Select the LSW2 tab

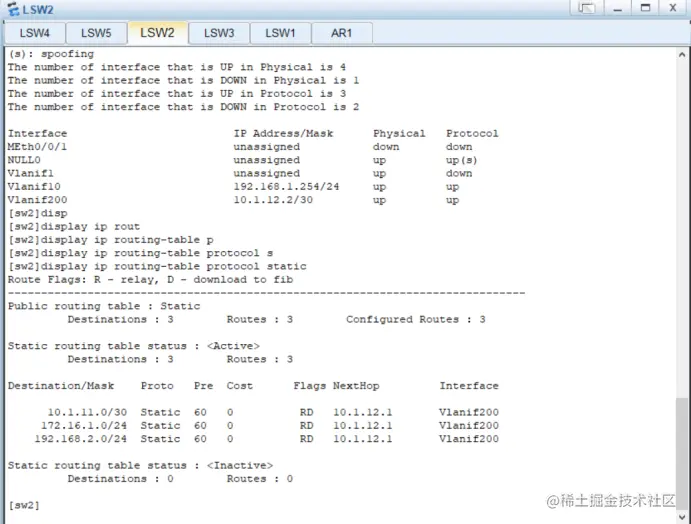pyautogui.click(x=157, y=33)
